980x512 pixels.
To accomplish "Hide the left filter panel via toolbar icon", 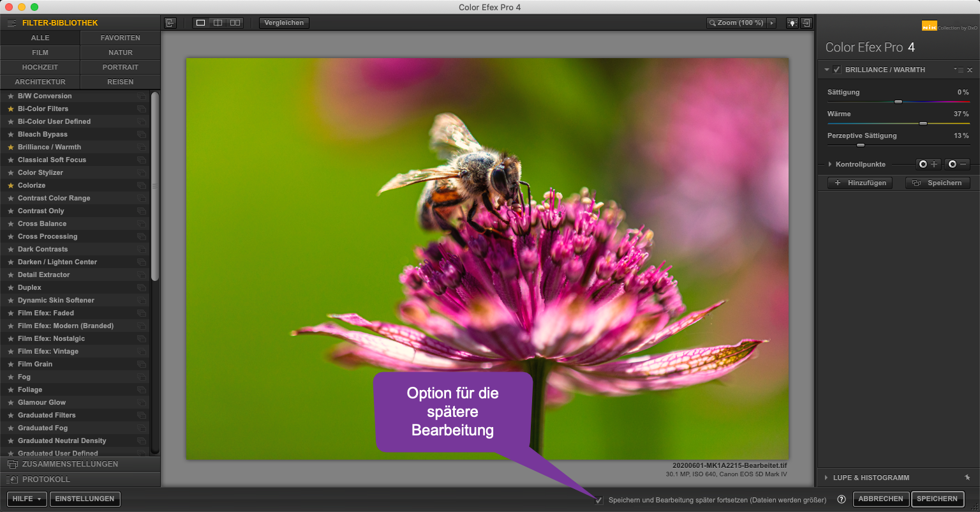I will coord(170,23).
